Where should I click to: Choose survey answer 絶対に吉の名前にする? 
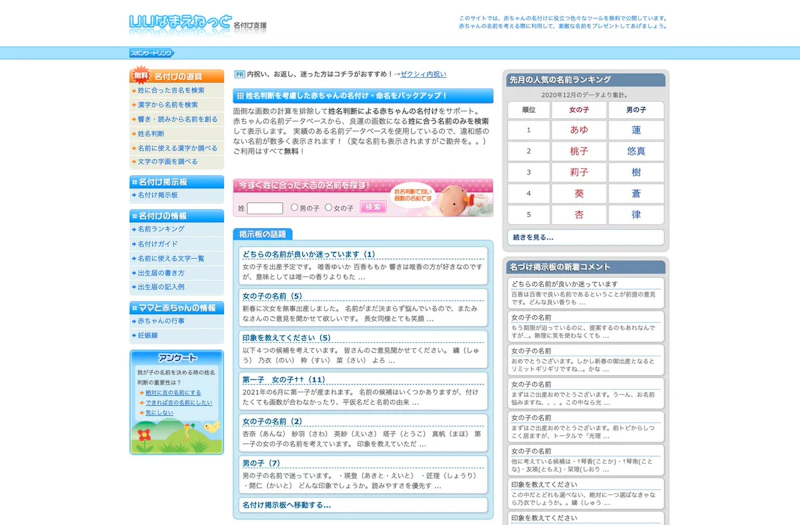click(x=173, y=393)
